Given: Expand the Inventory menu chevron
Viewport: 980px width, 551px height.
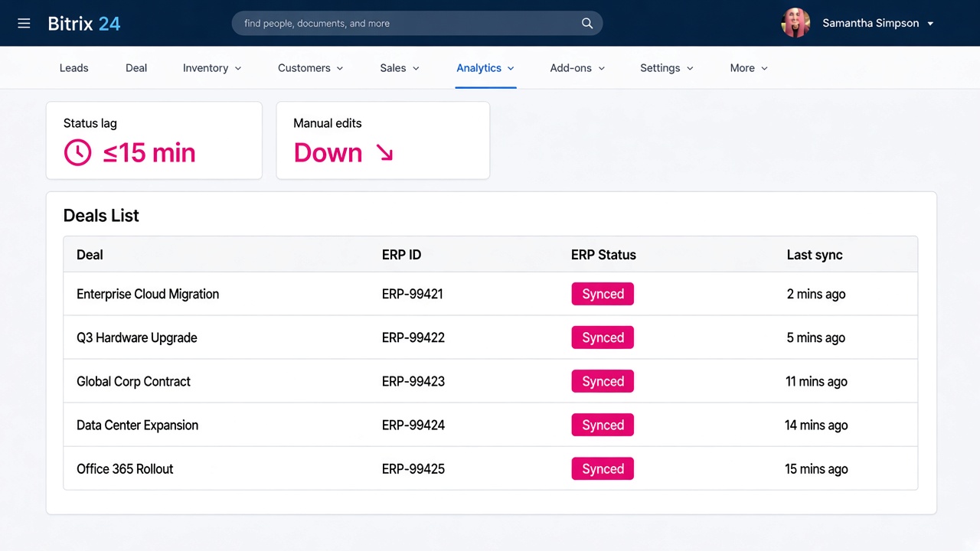Looking at the screenshot, I should tap(238, 68).
